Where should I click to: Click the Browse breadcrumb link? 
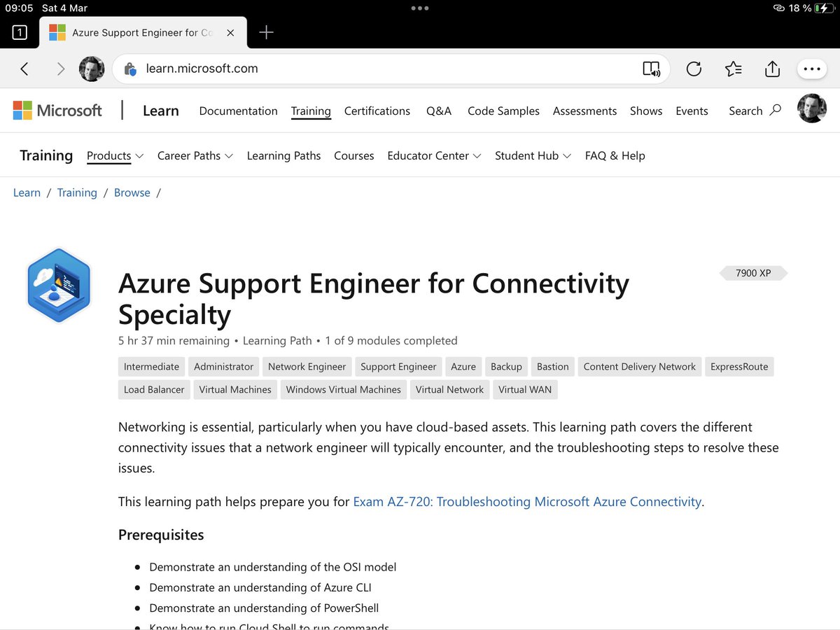(132, 192)
